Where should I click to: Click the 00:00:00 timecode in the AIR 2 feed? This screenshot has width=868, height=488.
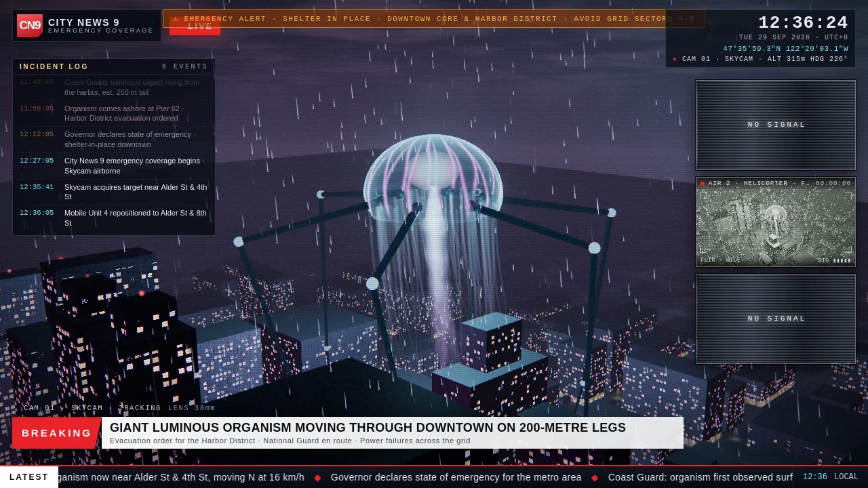pos(833,184)
